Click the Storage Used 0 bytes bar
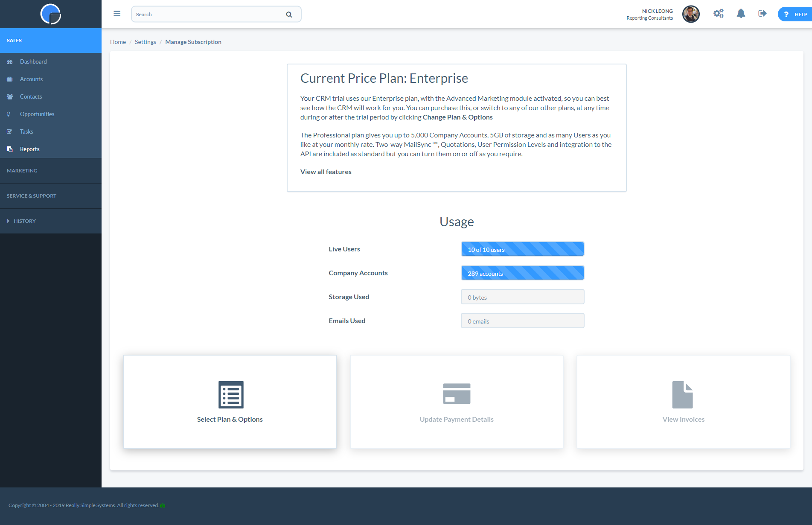This screenshot has height=525, width=812. [522, 297]
